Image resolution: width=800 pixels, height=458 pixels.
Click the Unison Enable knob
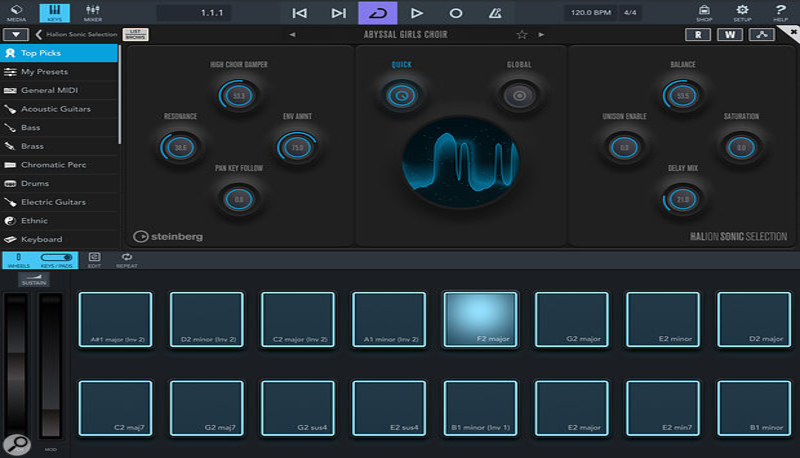pos(624,147)
